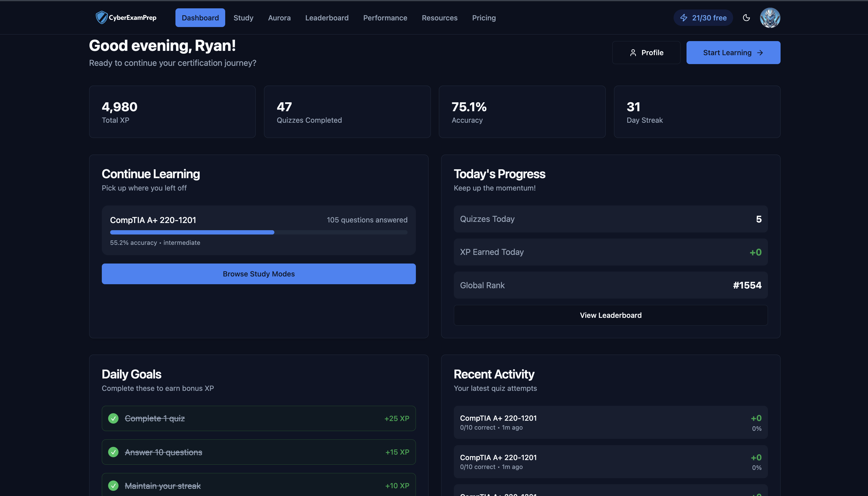Viewport: 868px width, 496px height.
Task: Click the XP Earned Today row
Action: tap(610, 252)
